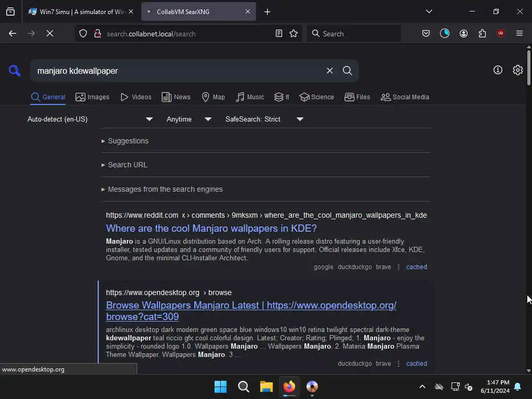Open reddit result more options dots
The height and width of the screenshot is (399, 532).
[398, 267]
